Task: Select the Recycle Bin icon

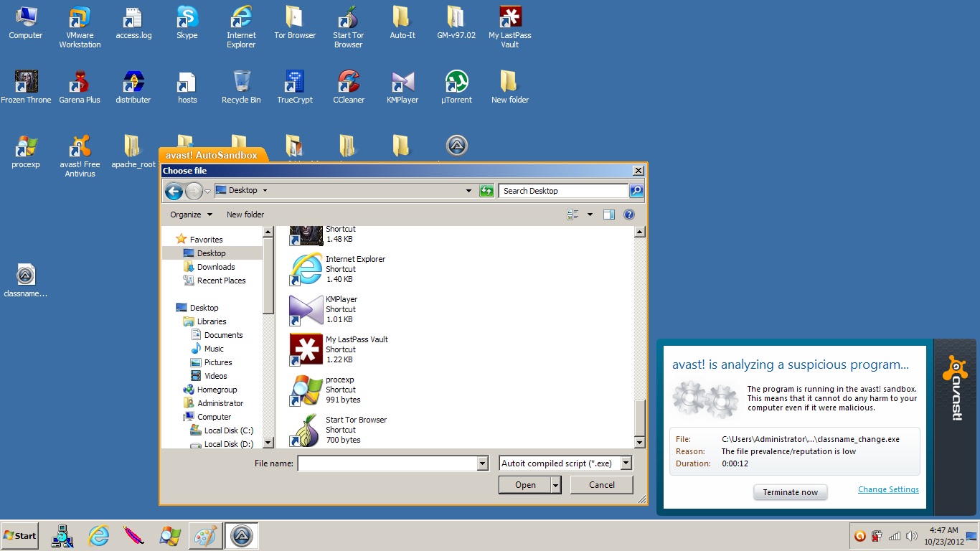Action: click(x=241, y=88)
